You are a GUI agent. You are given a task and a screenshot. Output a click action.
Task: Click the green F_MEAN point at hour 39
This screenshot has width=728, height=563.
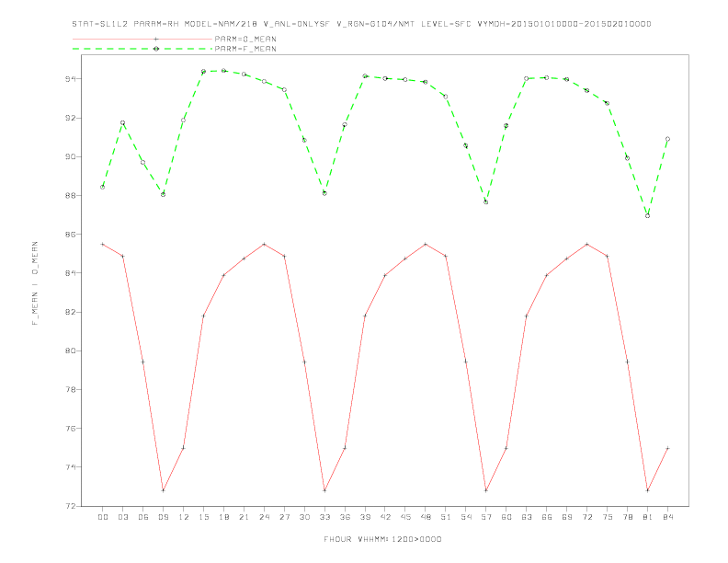pyautogui.click(x=365, y=76)
